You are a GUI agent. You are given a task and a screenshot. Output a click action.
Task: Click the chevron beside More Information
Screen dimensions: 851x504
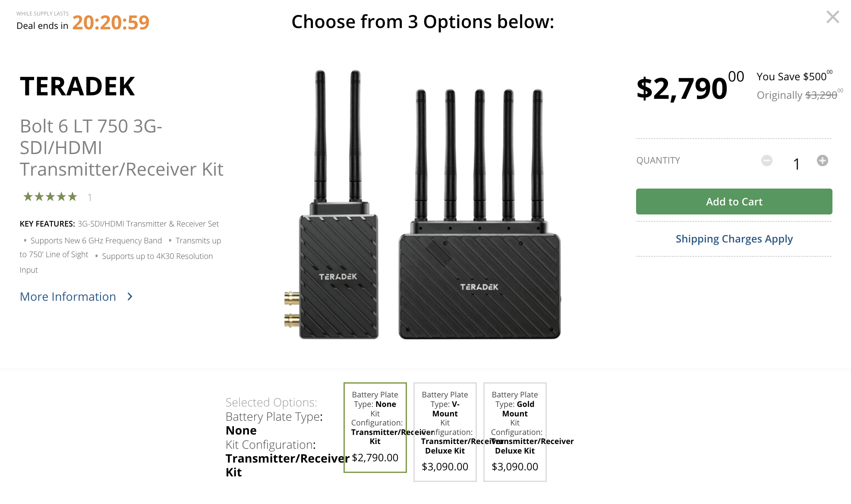point(130,296)
